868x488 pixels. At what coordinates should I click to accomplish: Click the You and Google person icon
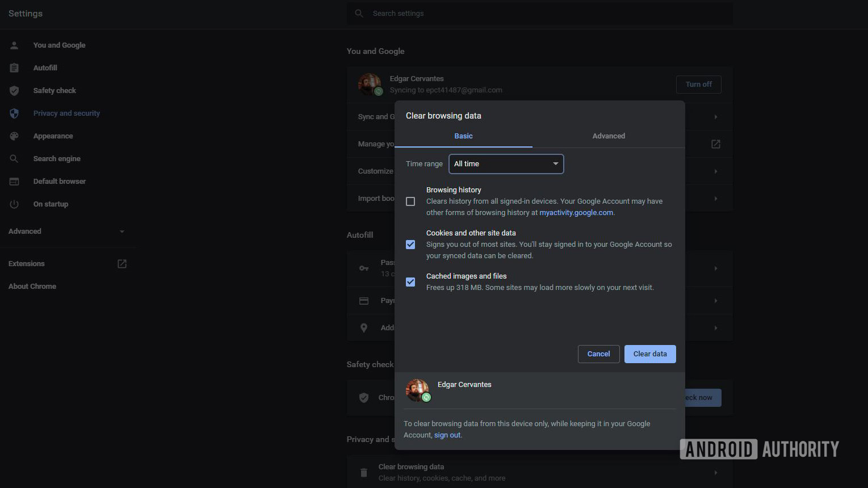[14, 45]
